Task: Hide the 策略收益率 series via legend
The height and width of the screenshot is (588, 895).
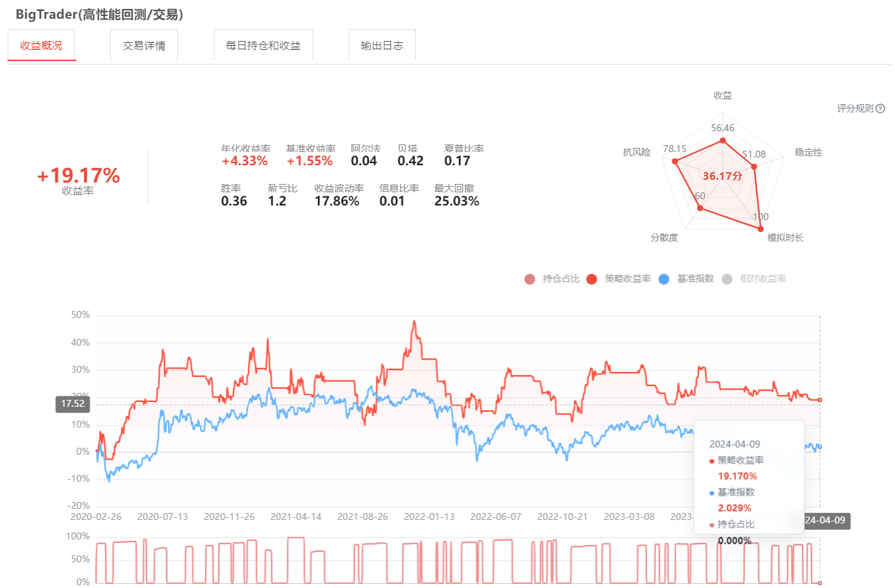Action: pos(619,279)
